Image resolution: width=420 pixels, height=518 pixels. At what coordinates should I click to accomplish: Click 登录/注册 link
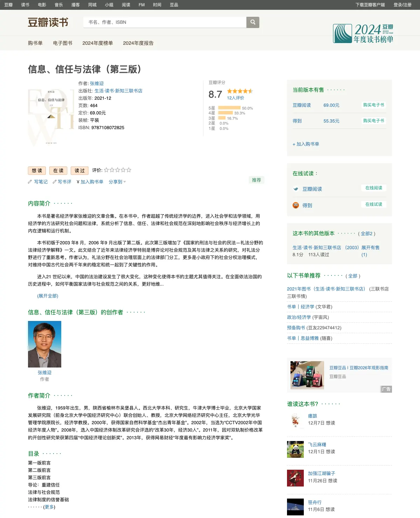pyautogui.click(x=402, y=5)
